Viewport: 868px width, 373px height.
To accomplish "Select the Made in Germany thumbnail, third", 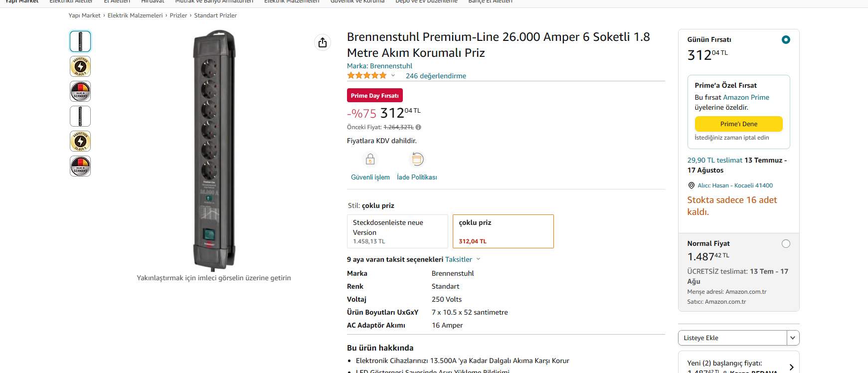I will coord(80,91).
